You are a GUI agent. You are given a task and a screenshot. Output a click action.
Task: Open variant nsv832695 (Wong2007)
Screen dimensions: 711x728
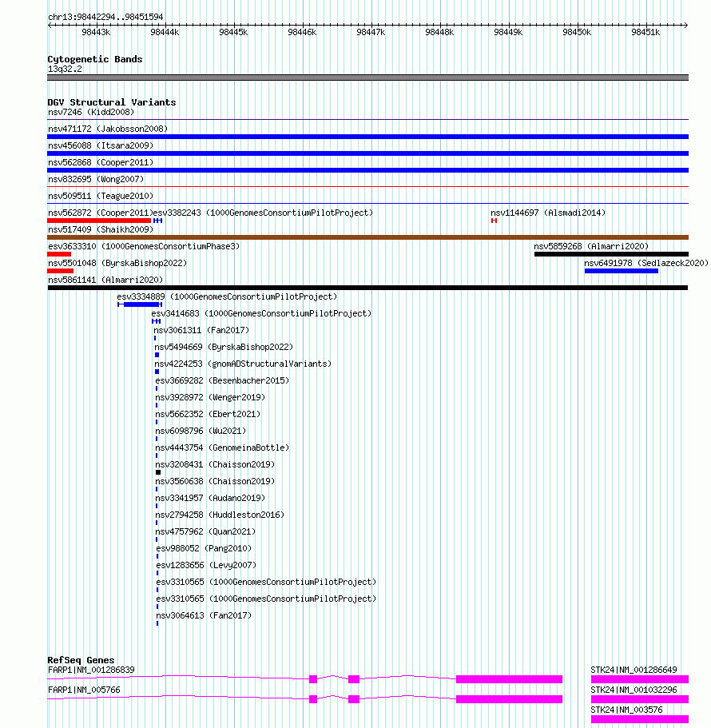click(96, 179)
